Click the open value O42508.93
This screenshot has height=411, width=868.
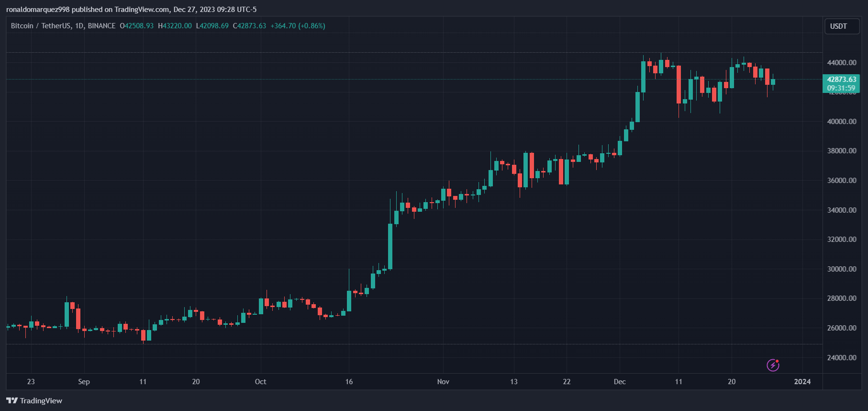point(137,26)
